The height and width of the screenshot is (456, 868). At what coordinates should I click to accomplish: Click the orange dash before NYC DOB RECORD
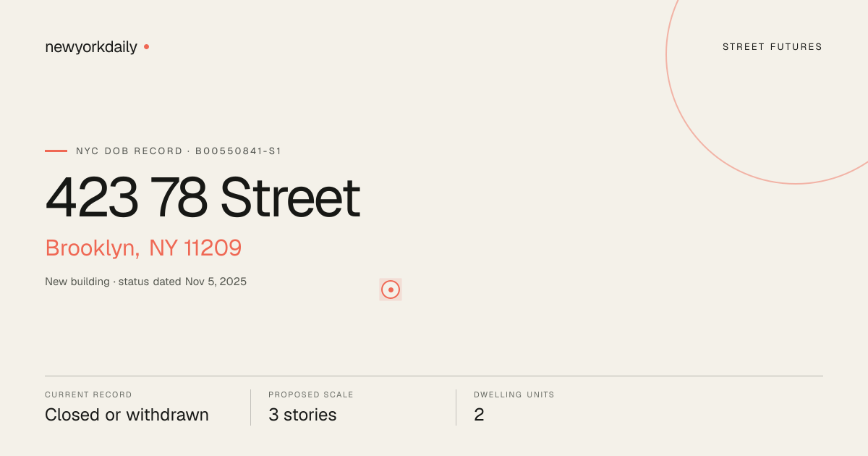click(x=56, y=151)
